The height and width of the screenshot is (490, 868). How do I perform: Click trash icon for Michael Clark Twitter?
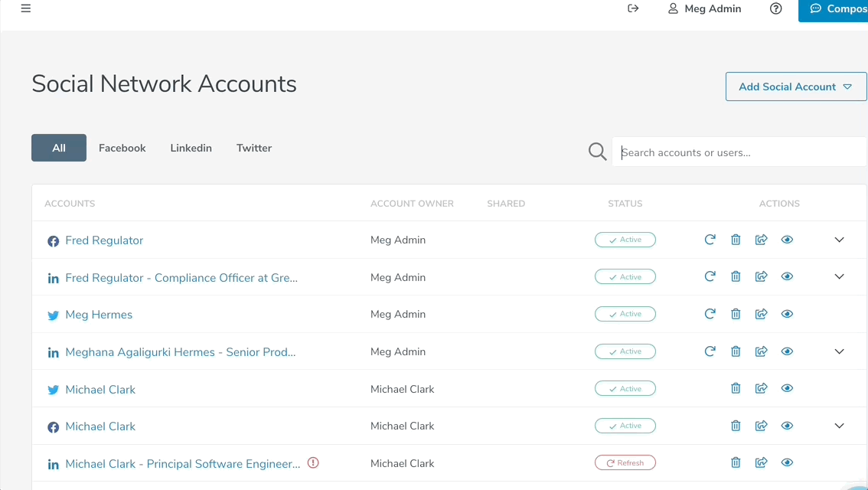tap(736, 388)
